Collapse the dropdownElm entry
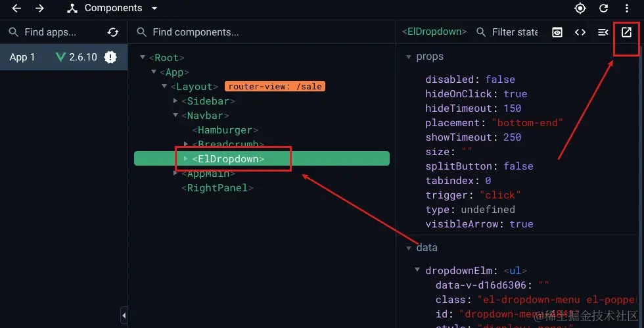 [x=417, y=269]
